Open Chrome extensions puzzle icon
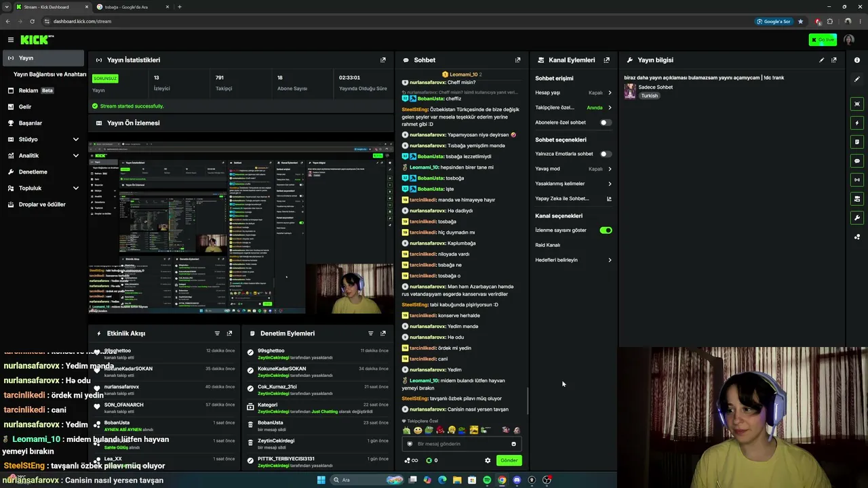Screen dimensions: 868x488 tap(829, 21)
